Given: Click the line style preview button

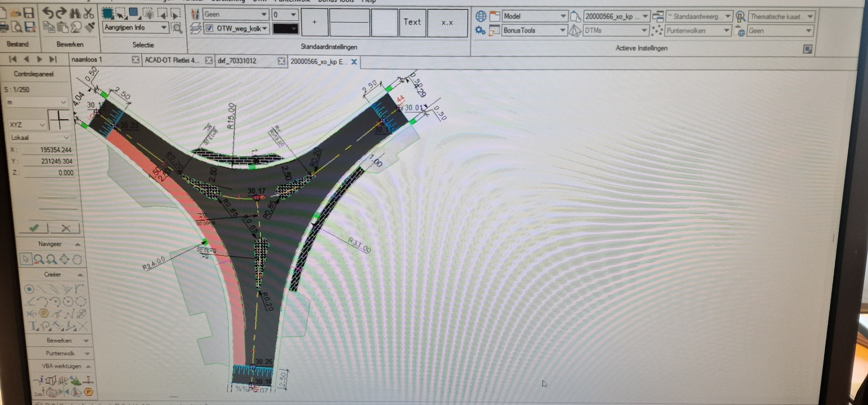Looking at the screenshot, I should [x=349, y=22].
